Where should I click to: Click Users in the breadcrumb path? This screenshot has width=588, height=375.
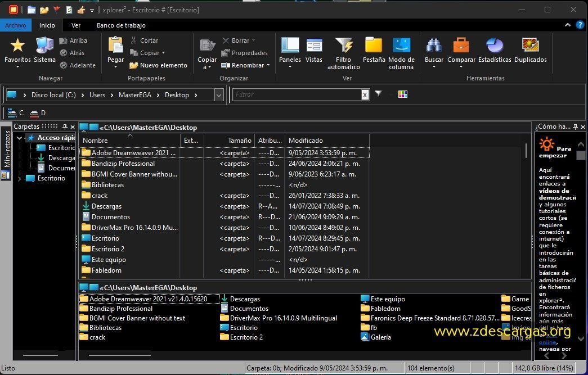(x=97, y=95)
